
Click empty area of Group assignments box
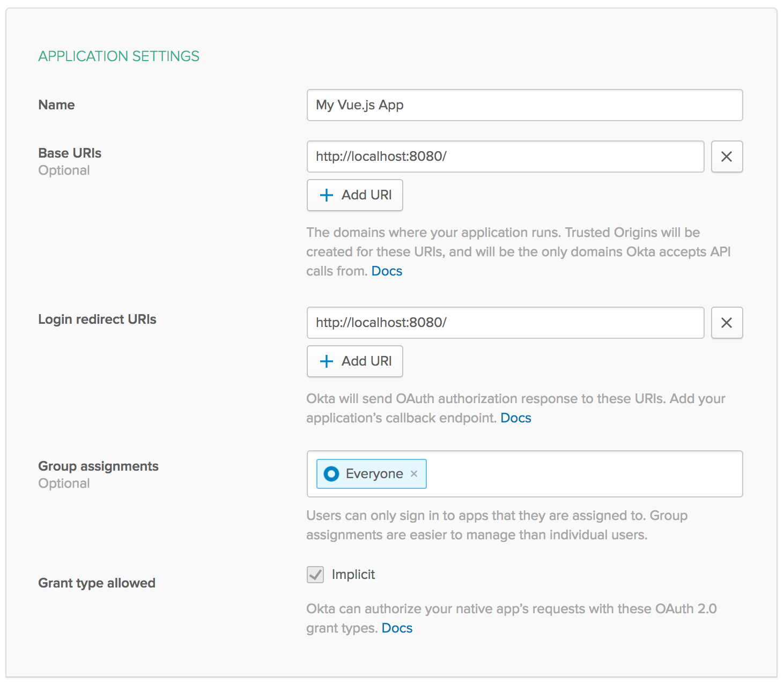pos(583,474)
